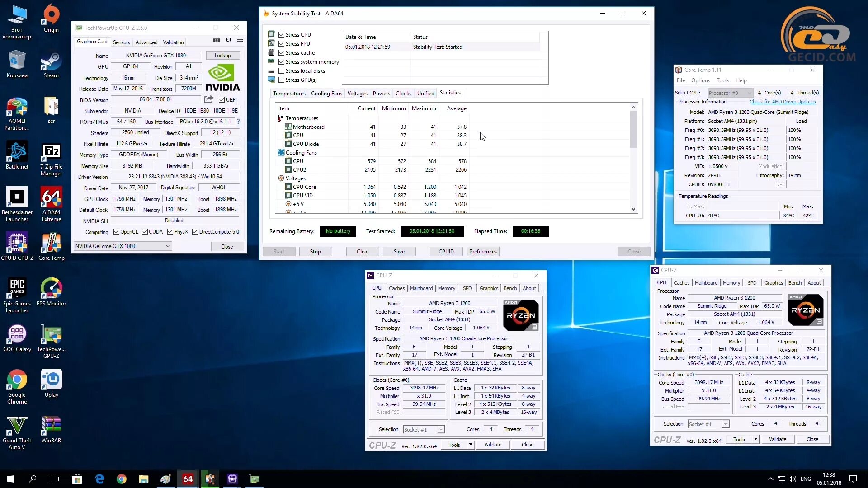Click GPU-Z Advanced tab icon
The image size is (868, 488).
[x=146, y=42]
